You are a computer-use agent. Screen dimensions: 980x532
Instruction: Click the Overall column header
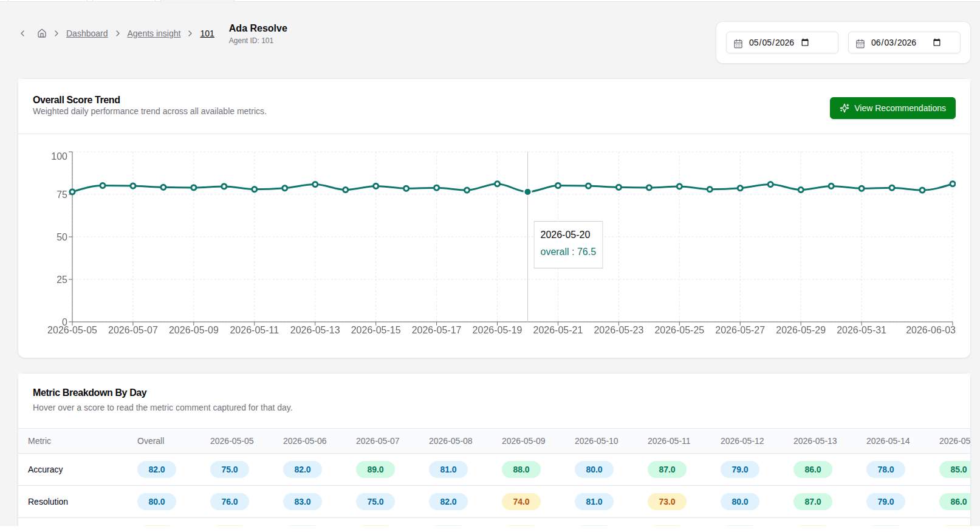[x=151, y=441]
